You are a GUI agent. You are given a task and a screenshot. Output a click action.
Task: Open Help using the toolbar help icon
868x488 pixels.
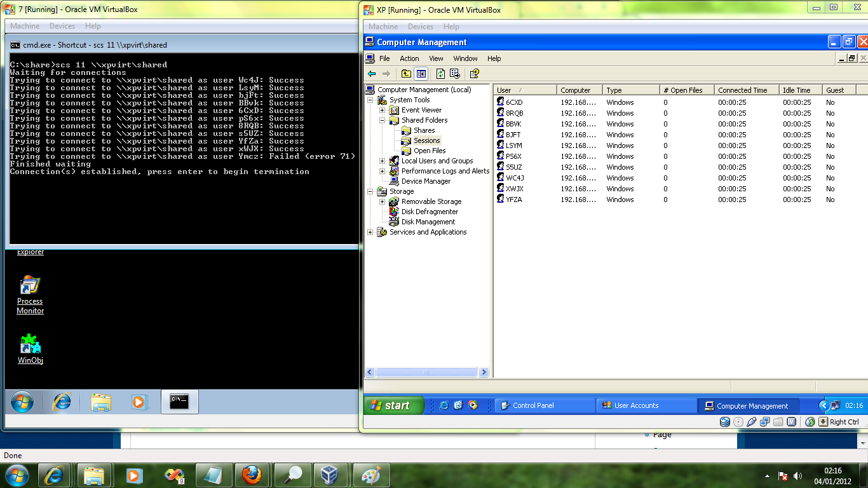pos(473,73)
